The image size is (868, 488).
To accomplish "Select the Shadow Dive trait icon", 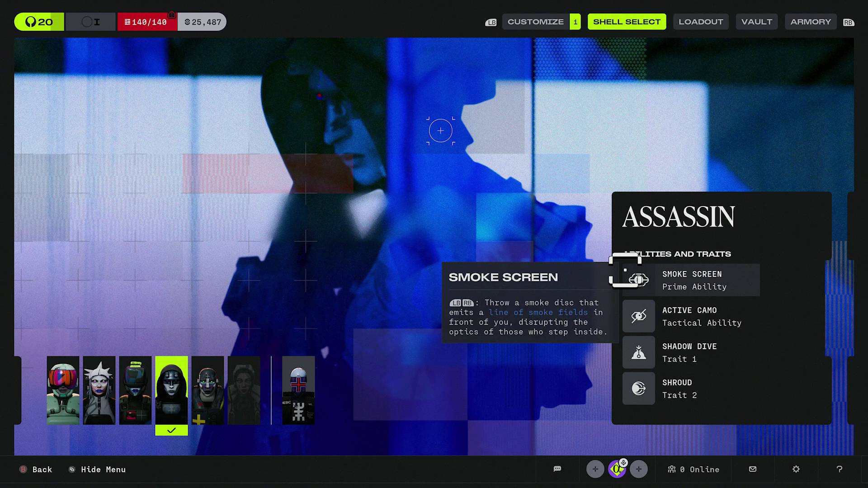I will (638, 352).
